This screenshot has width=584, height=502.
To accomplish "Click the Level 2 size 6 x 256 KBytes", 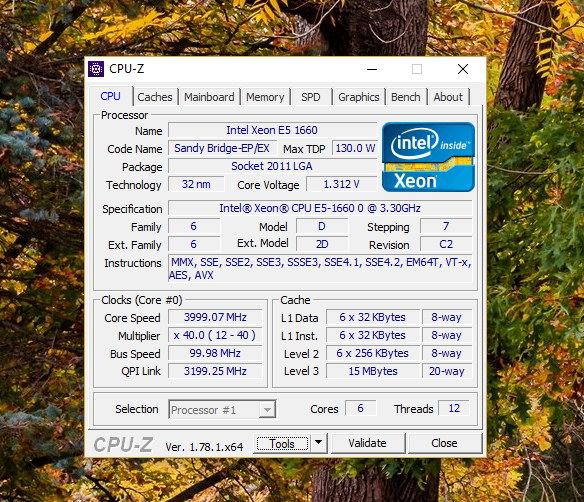I will [372, 353].
